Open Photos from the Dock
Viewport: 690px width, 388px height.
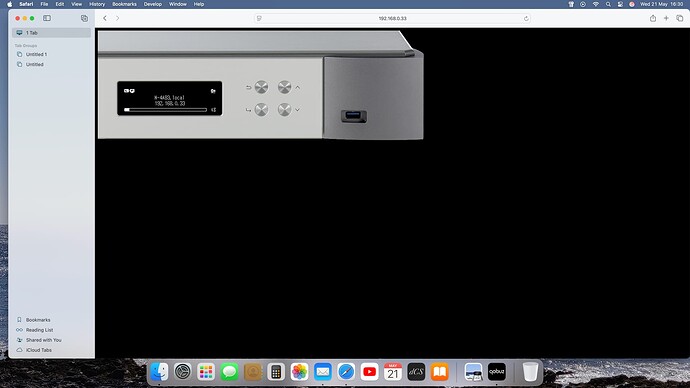(299, 372)
